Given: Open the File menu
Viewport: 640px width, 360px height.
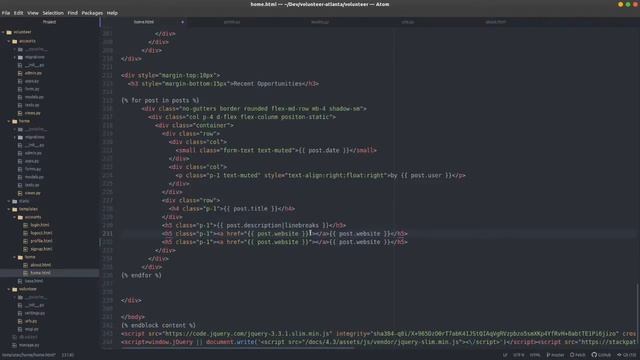Looking at the screenshot, I should pos(6,13).
